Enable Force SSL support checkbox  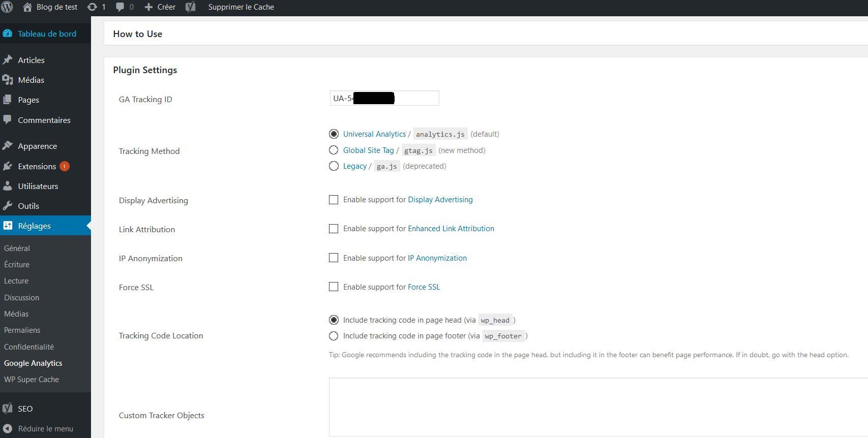point(334,287)
